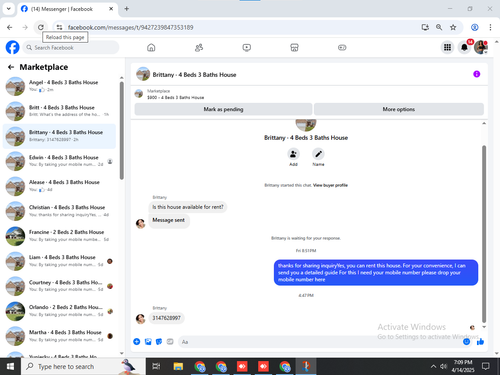Choose a GIF in the composer
This screenshot has height=375, width=500.
[170, 341]
